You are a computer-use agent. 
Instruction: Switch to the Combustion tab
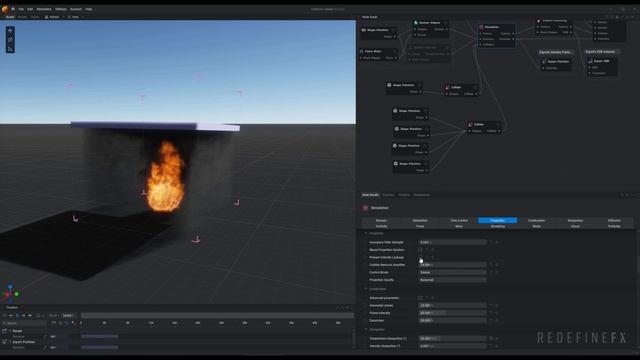click(536, 220)
